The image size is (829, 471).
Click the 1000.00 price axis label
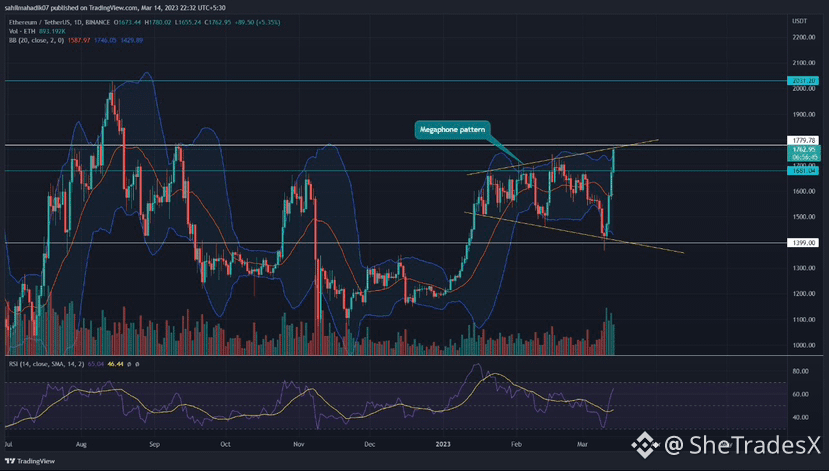pyautogui.click(x=804, y=345)
